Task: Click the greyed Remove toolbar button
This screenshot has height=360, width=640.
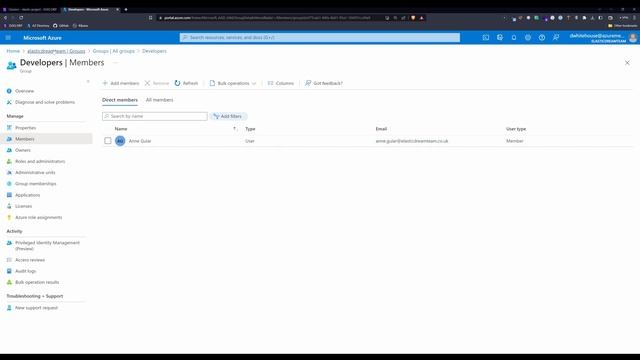Action: 157,83
